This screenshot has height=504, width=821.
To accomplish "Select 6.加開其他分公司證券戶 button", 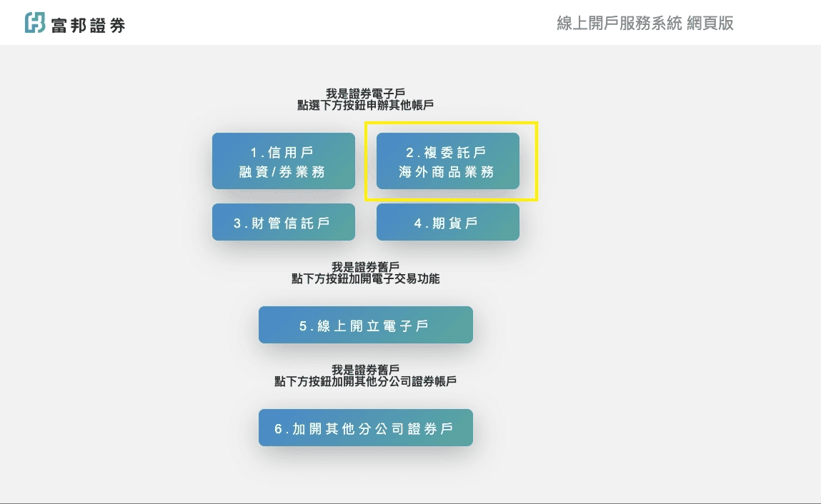I will [x=365, y=428].
